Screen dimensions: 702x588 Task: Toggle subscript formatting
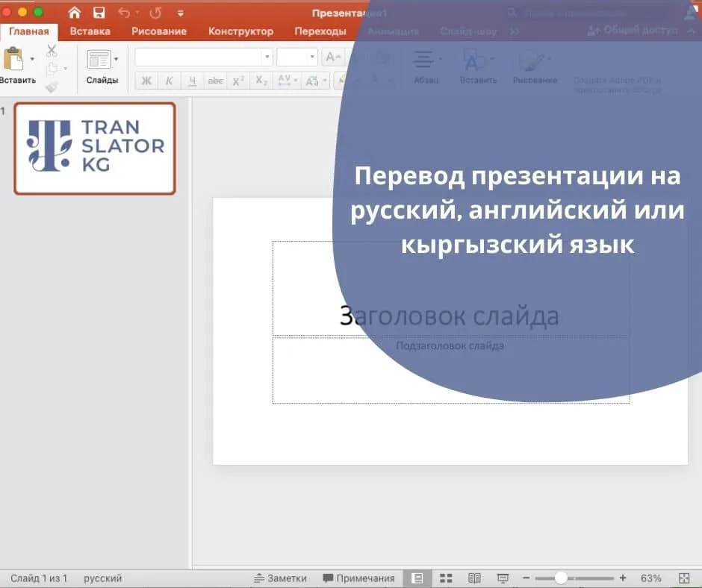[x=261, y=81]
